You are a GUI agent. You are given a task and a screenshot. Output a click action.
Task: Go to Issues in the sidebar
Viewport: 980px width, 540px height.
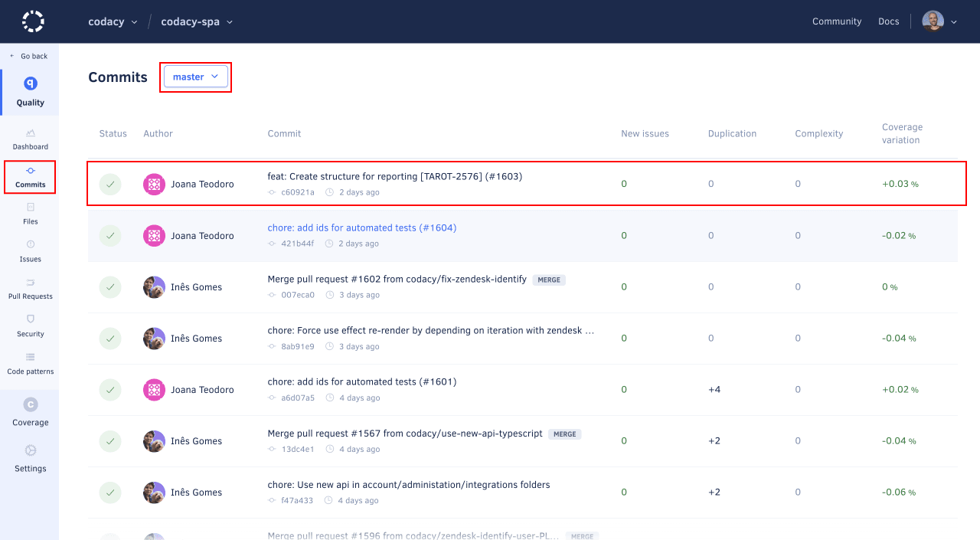(x=31, y=245)
